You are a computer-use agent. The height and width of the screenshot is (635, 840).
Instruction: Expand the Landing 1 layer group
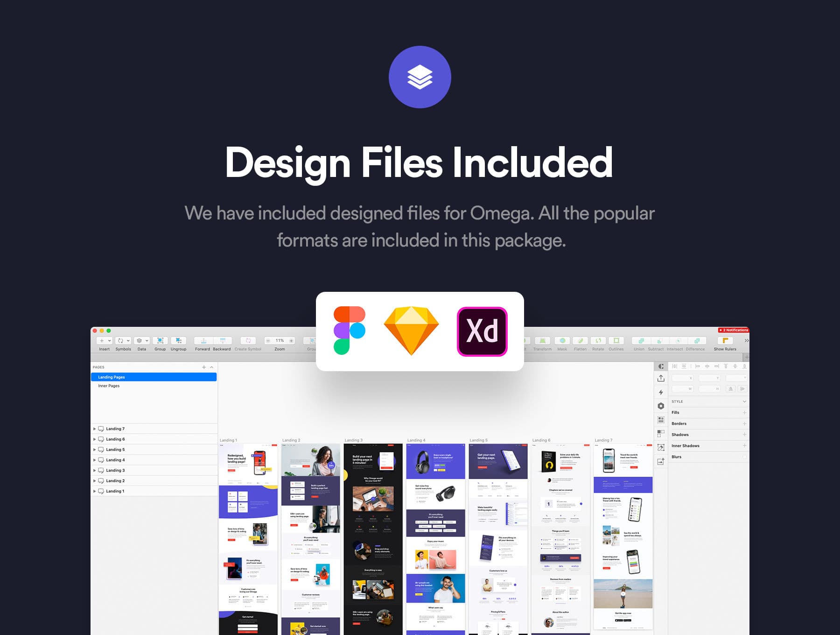tap(94, 491)
